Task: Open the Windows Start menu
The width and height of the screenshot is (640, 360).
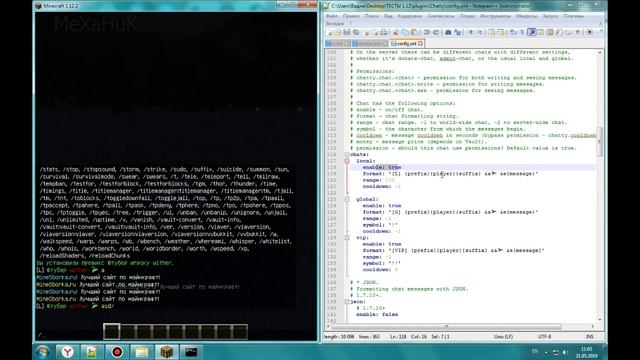Action: point(42,352)
